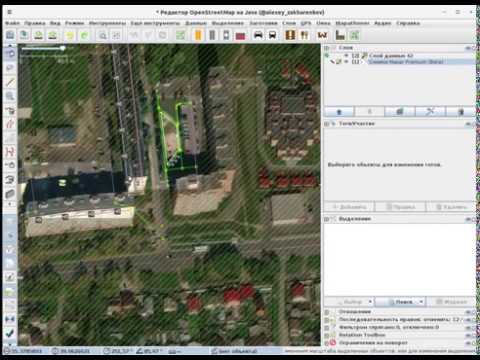Select the car preset icon

(x=258, y=35)
